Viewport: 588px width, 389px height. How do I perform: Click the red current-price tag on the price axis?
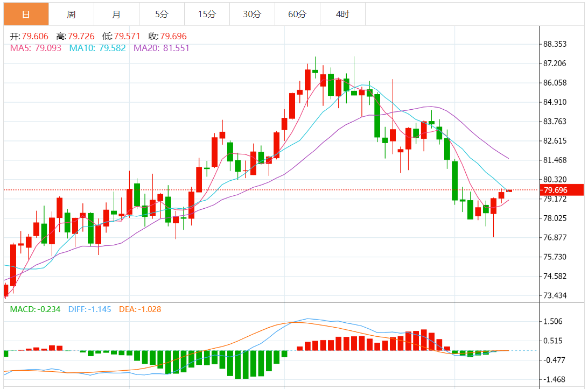[x=562, y=190]
